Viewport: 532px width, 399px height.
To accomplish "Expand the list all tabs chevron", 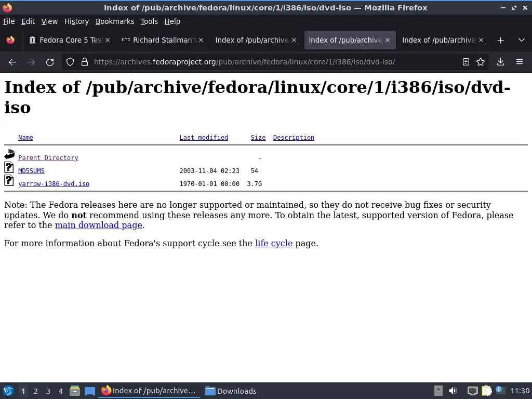I will 522,40.
